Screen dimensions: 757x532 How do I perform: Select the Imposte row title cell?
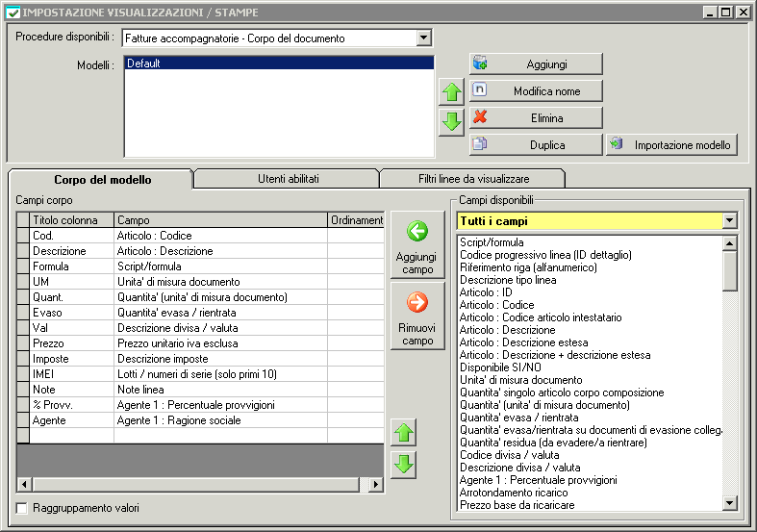pyautogui.click(x=72, y=359)
